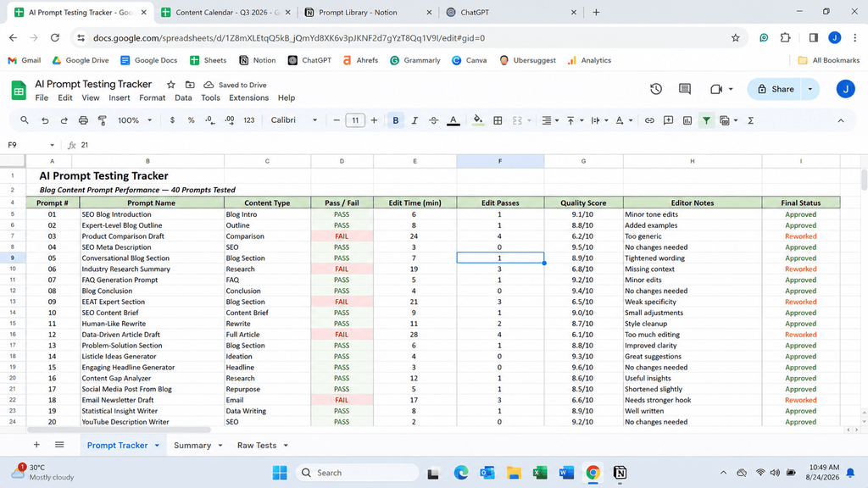Open the Canva bookmark

click(470, 60)
